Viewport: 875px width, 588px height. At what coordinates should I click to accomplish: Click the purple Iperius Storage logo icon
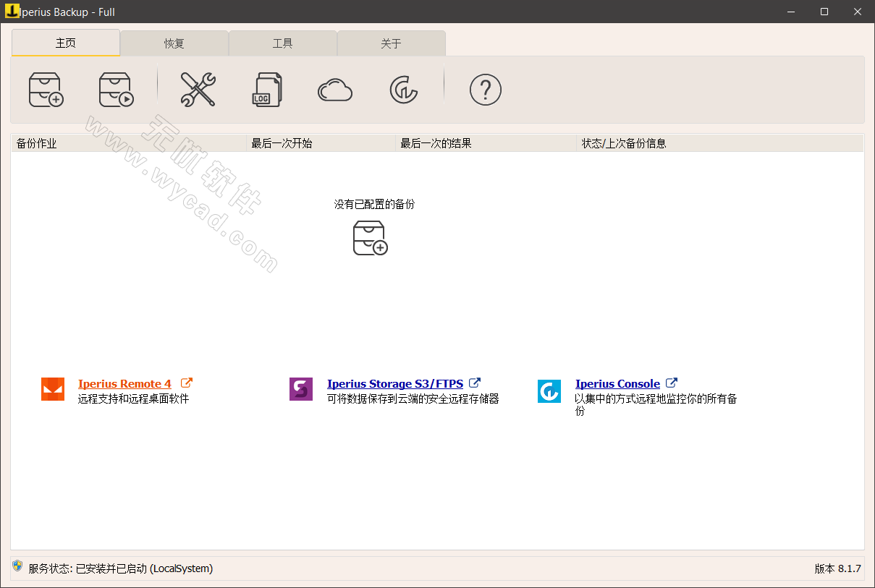[x=300, y=388]
